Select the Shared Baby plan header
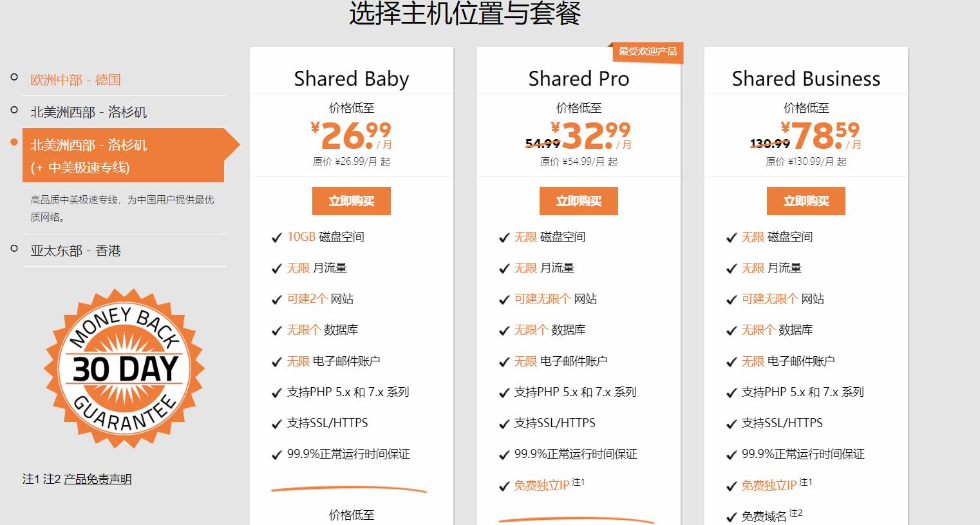The height and width of the screenshot is (525, 980). (x=351, y=79)
